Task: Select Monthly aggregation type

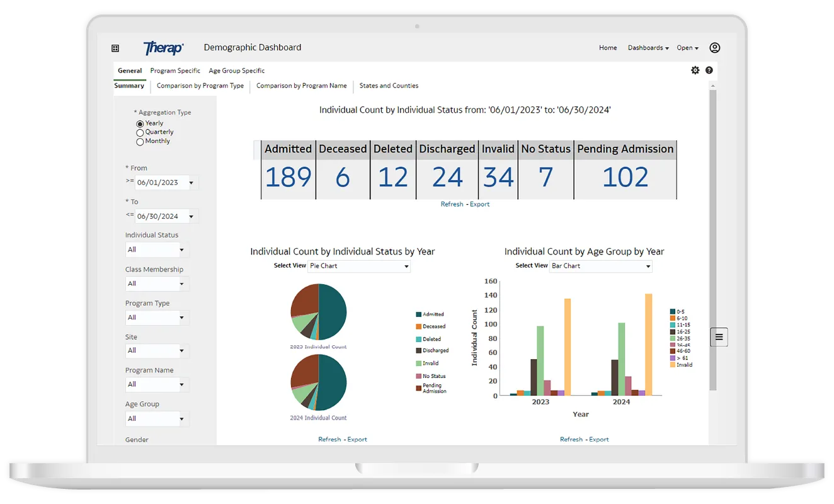Action: (x=140, y=142)
